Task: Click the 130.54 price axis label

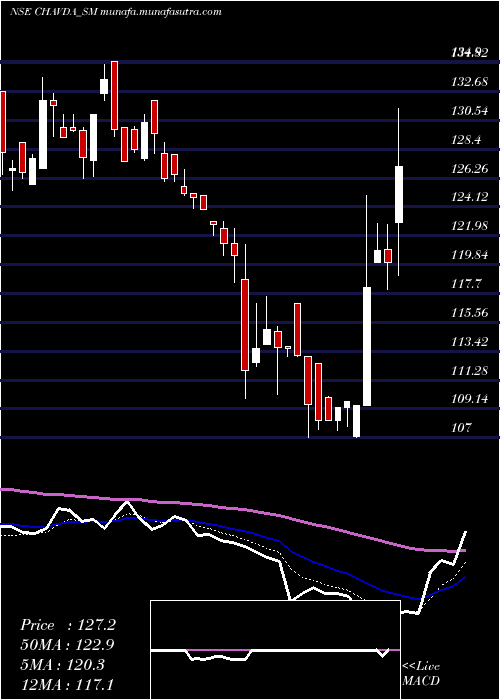Action: tap(469, 111)
